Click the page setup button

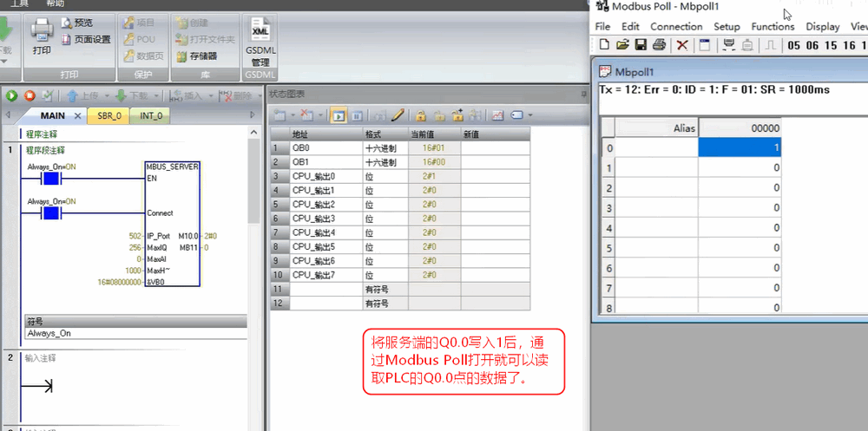(x=86, y=39)
